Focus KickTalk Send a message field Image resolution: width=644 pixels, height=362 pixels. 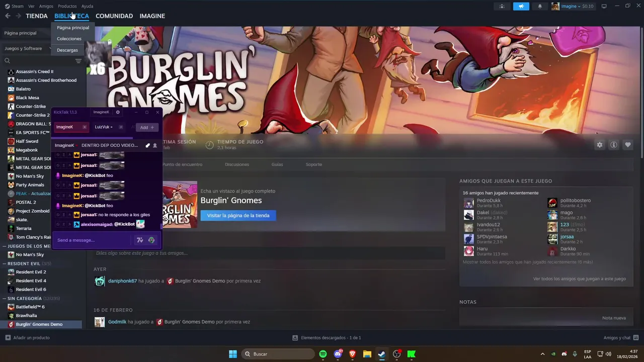pyautogui.click(x=93, y=240)
